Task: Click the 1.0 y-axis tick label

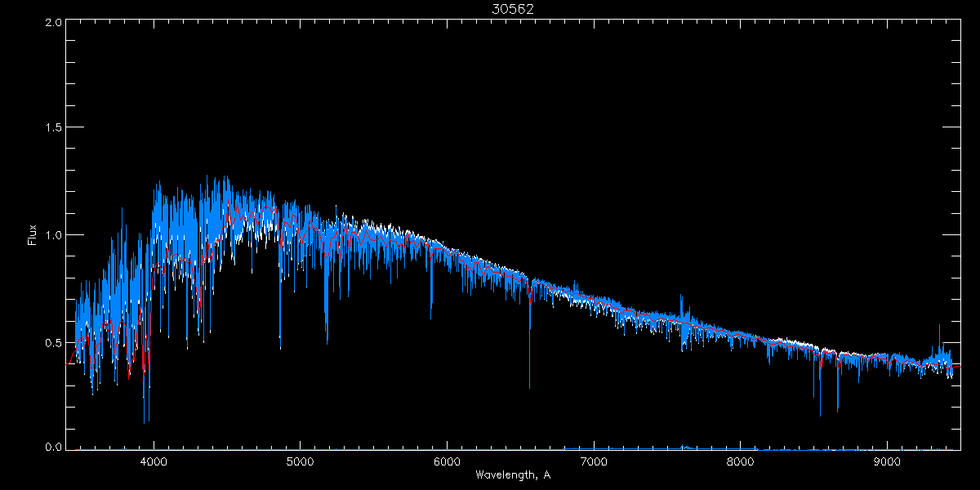Action: tap(52, 235)
